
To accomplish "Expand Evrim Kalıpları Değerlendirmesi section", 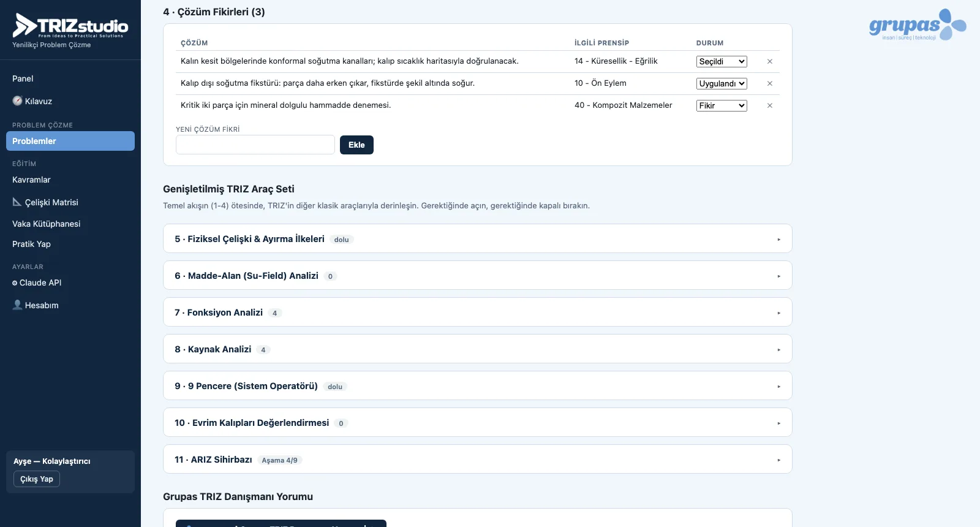I will click(478, 422).
